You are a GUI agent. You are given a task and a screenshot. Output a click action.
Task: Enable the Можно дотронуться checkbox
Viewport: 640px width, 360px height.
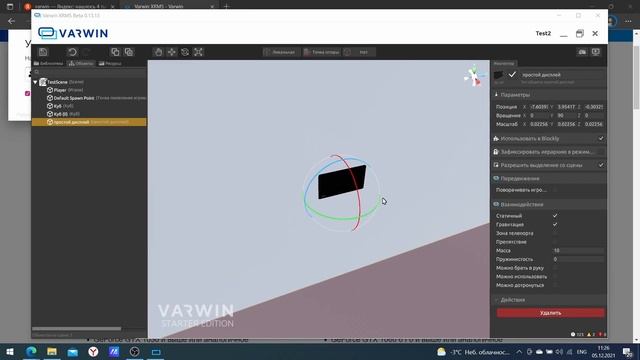coord(555,285)
